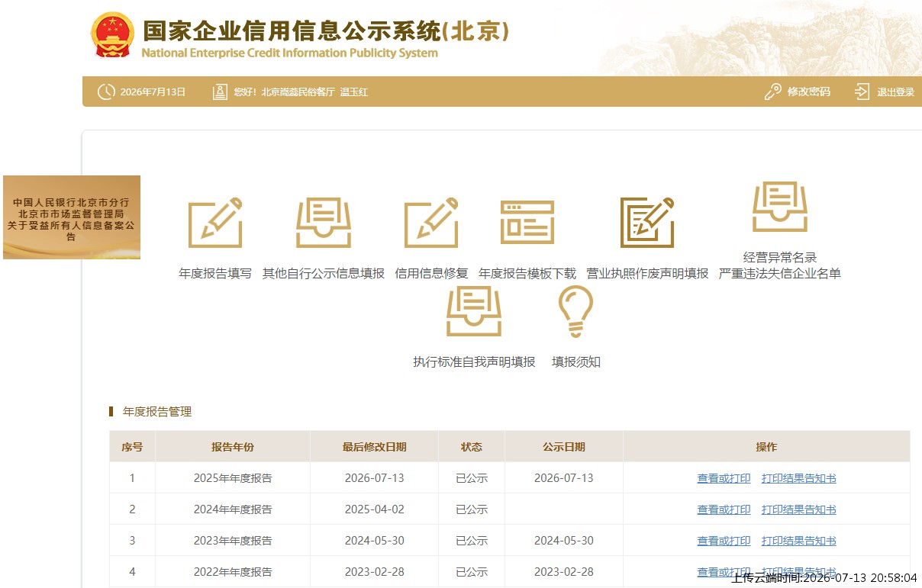Open the 填报须知 lightbulb icon

point(576,311)
